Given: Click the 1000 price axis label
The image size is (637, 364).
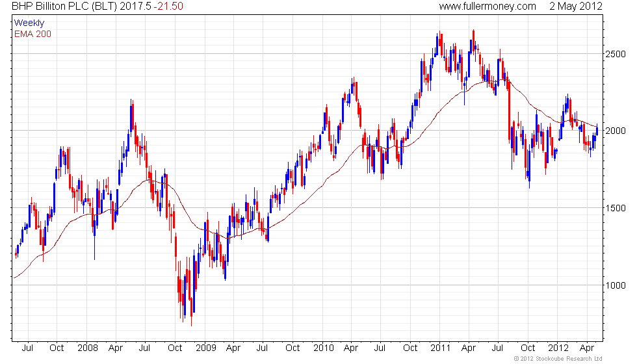Looking at the screenshot, I should click(x=616, y=285).
